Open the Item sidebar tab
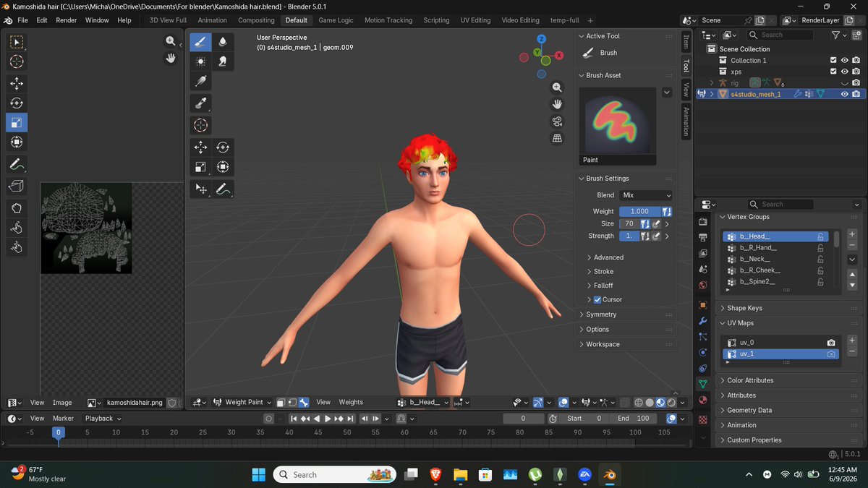 [x=686, y=41]
